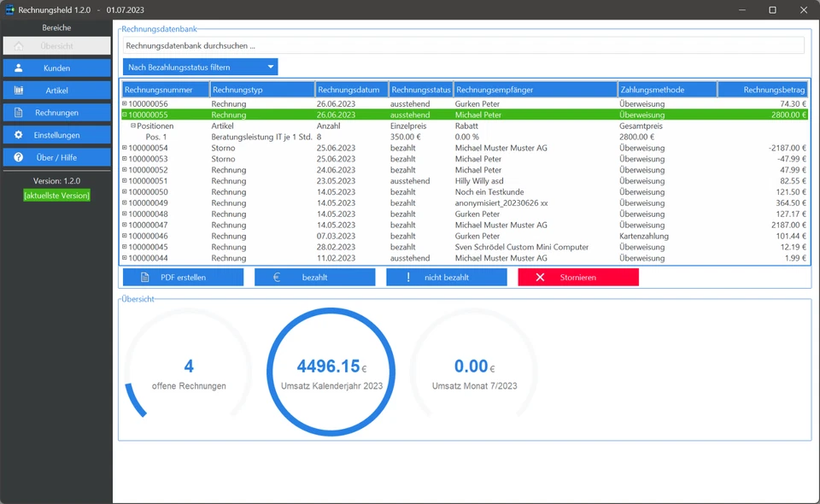
Task: Click the gear icon on Einstellungen button
Action: coord(19,135)
